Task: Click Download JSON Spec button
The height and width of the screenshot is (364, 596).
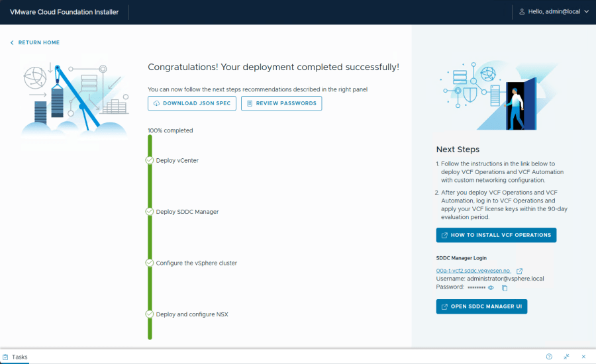Action: [192, 103]
